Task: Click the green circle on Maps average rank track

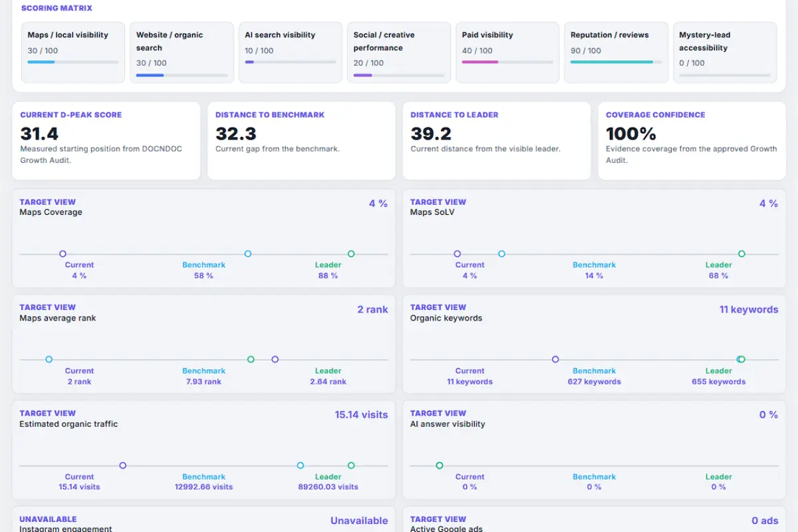Action: pyautogui.click(x=251, y=360)
